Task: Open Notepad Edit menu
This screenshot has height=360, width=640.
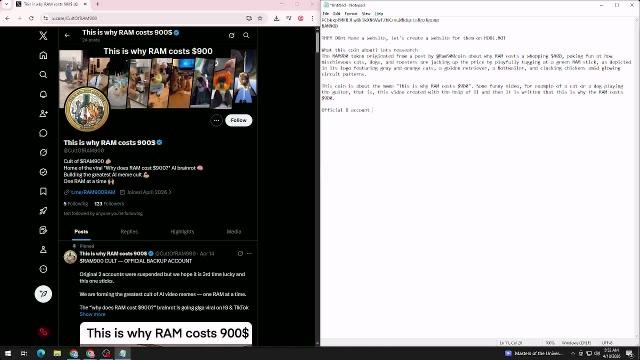Action: [336, 13]
